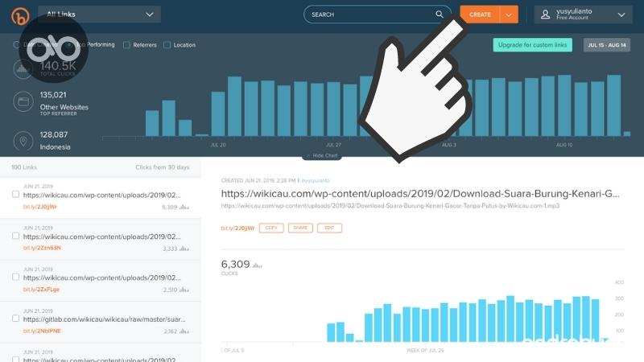Toggle the Location checkbox

[x=167, y=45]
